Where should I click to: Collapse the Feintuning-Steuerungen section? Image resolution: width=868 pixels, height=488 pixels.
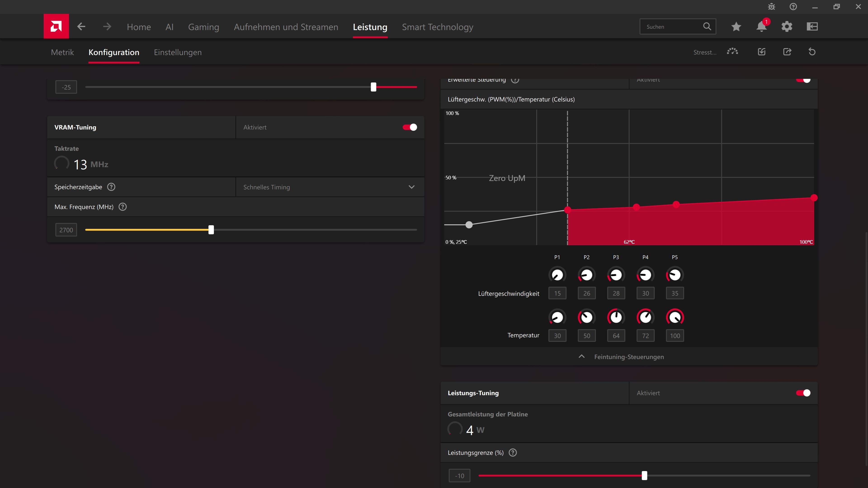628,357
